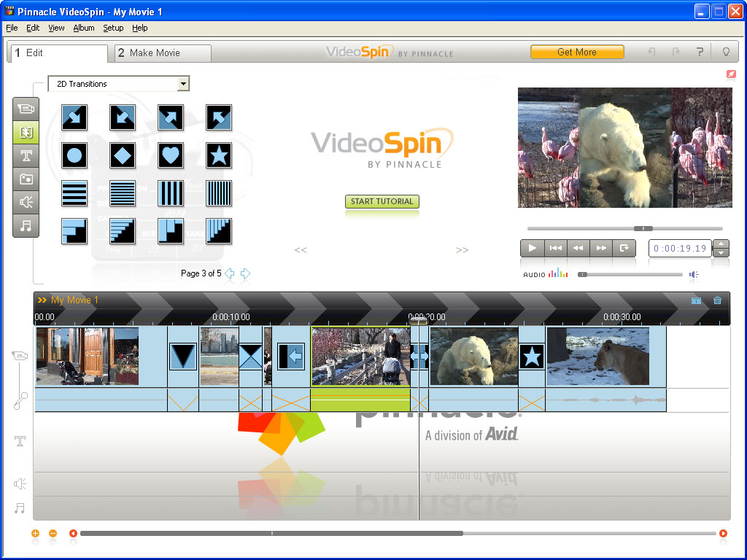Open the Music album tab

26,226
